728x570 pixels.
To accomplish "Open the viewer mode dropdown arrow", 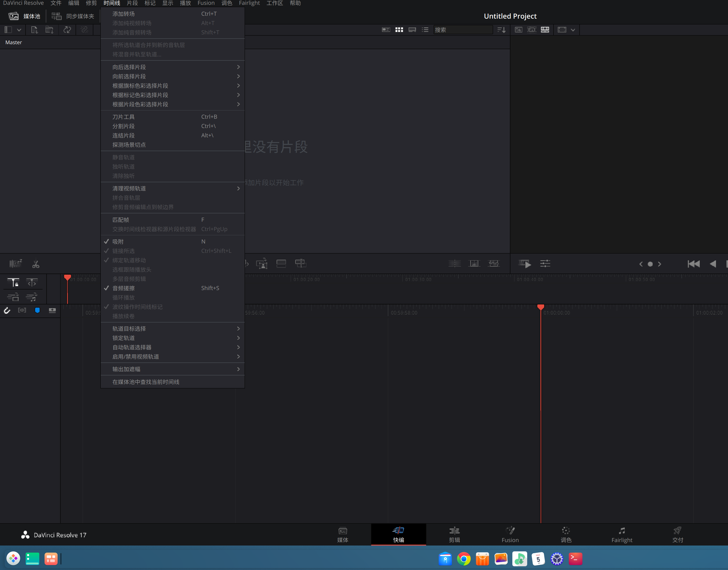I will (x=573, y=30).
